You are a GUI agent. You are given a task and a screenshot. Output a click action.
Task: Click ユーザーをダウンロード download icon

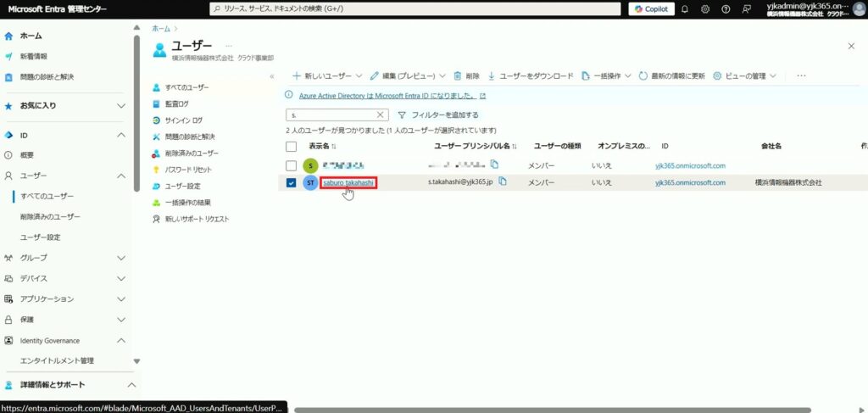[x=492, y=75]
